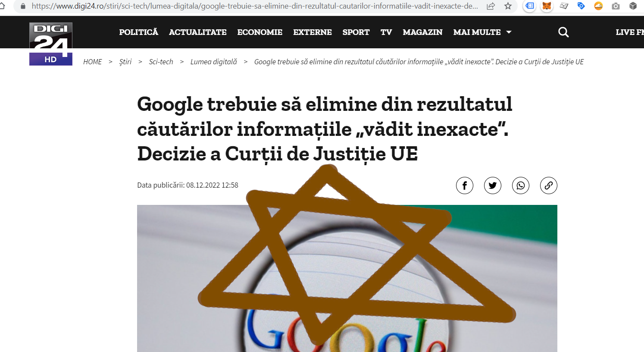The image size is (644, 352).
Task: Share article on Facebook icon
Action: click(x=465, y=185)
